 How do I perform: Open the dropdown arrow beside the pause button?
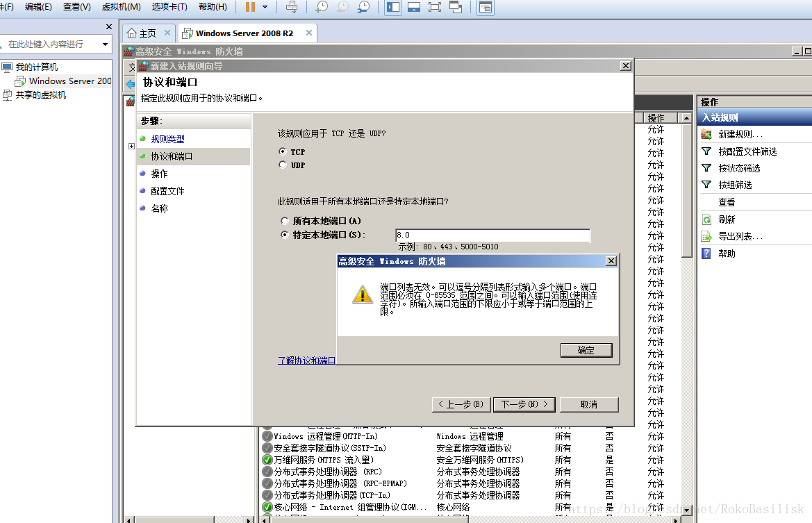[x=265, y=7]
